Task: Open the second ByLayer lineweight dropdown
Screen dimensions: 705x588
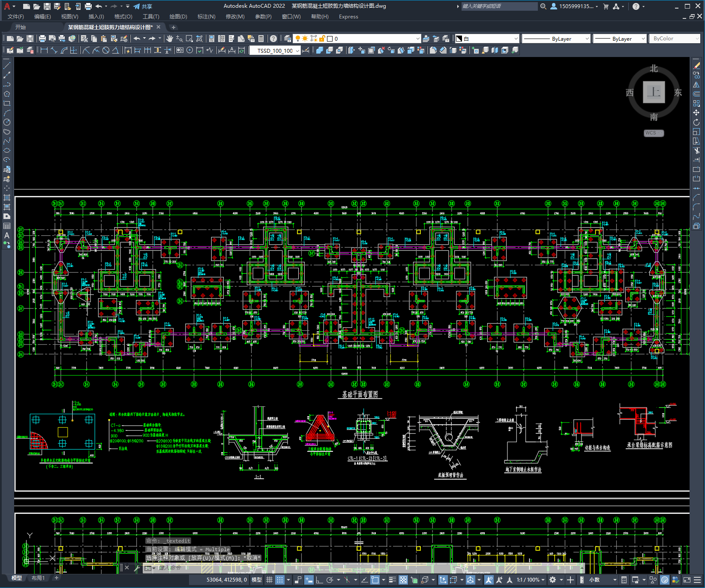Action: coord(620,39)
